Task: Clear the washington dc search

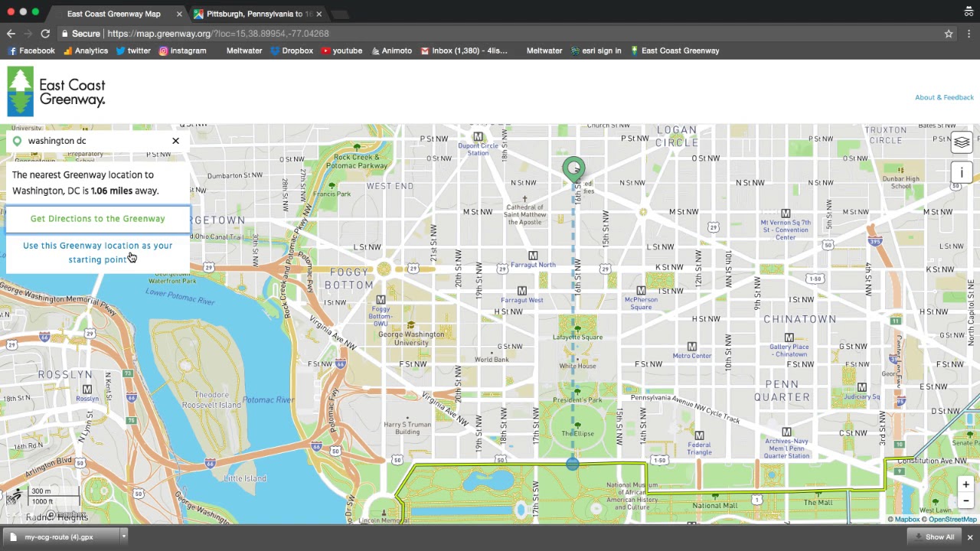Action: (x=175, y=141)
